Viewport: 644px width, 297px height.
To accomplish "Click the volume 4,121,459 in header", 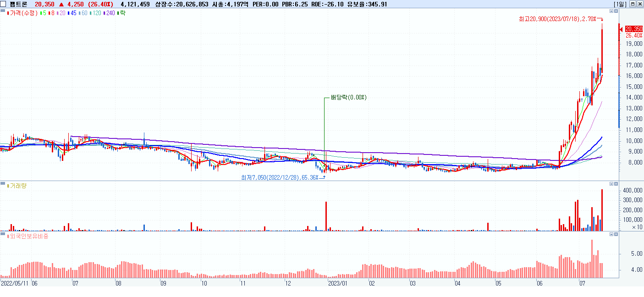I will click(x=135, y=4).
